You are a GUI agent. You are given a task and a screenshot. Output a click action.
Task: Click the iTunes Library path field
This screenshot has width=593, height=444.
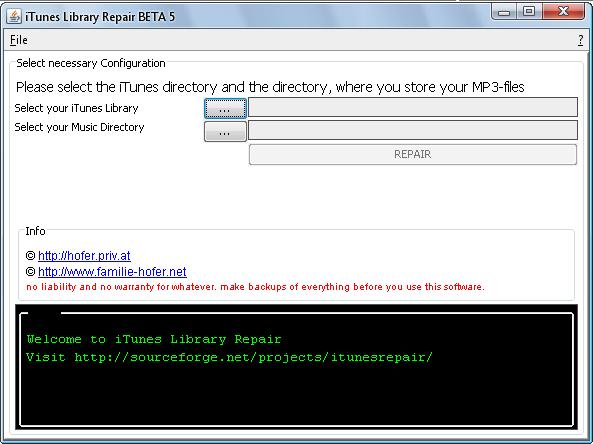tap(413, 107)
